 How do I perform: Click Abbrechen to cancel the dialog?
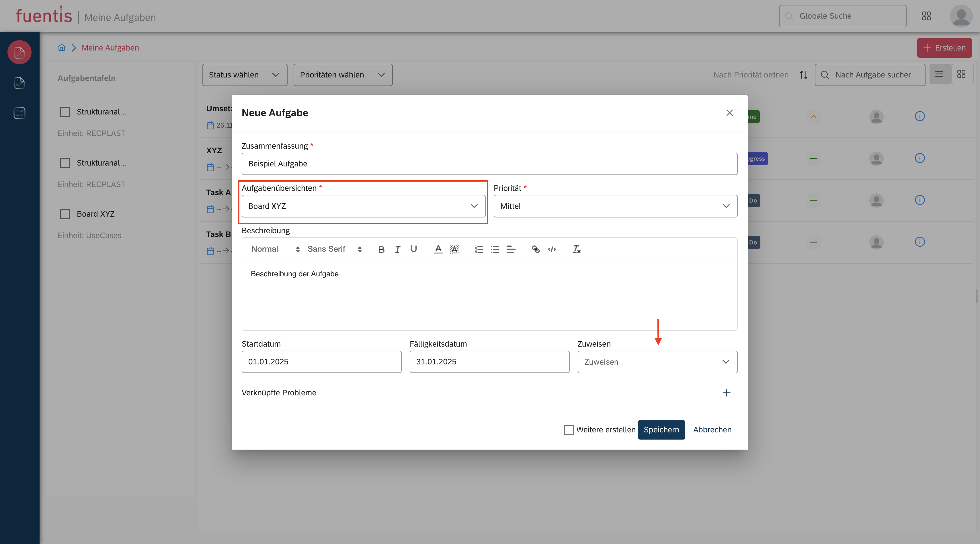click(712, 430)
